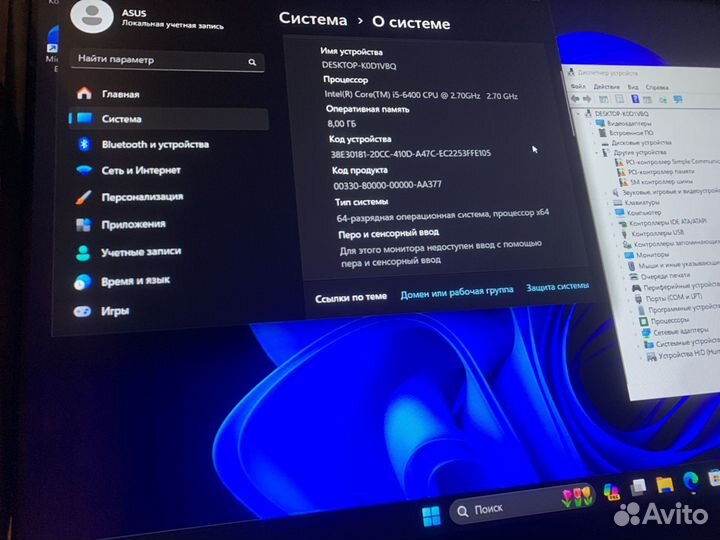Click the Bluetooth icon in sidebar
Viewport: 720px width, 540px height.
click(x=84, y=144)
